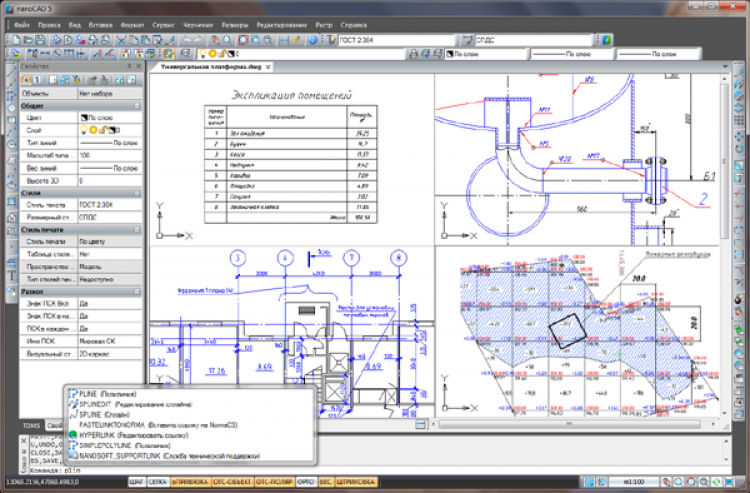Click the m1:100 scale button
Screen dimensions: 750x493
pyautogui.click(x=634, y=482)
